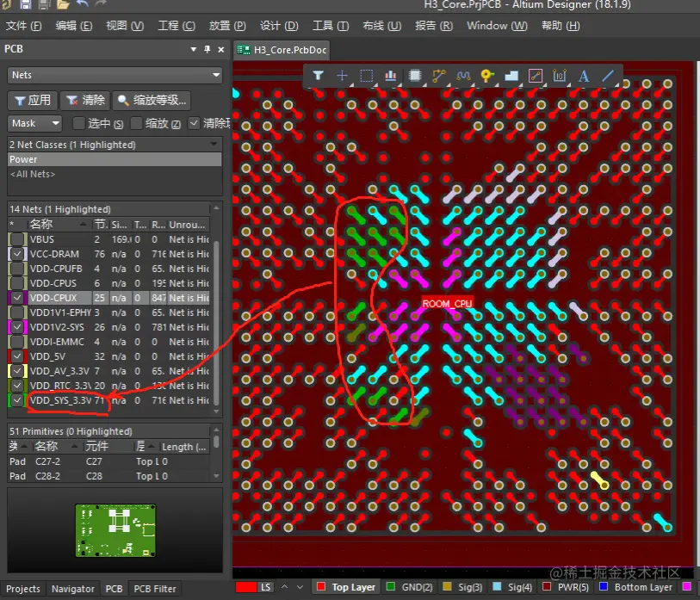This screenshot has height=600, width=700.
Task: Open the Nets mode dropdown
Action: (115, 75)
